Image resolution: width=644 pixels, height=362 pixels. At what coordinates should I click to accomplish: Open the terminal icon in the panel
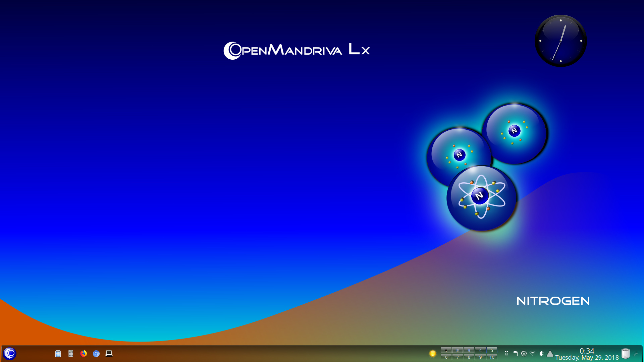click(x=109, y=354)
